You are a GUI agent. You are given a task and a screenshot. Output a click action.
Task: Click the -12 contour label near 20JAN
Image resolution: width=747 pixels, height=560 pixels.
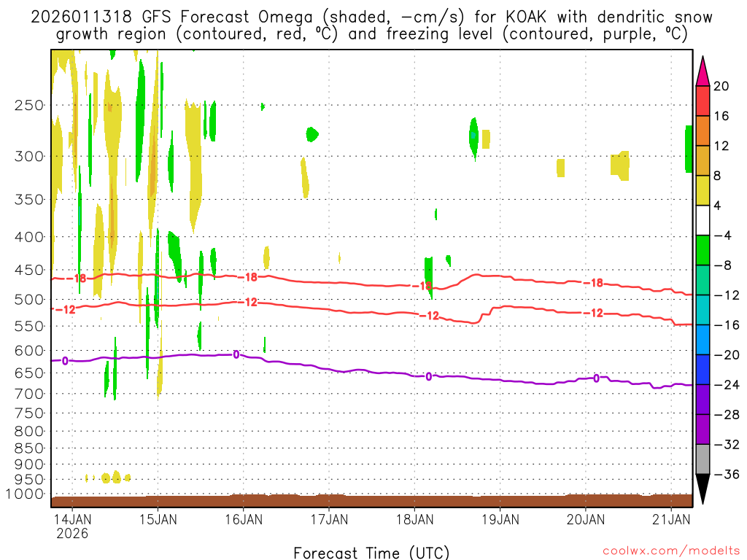(x=594, y=313)
